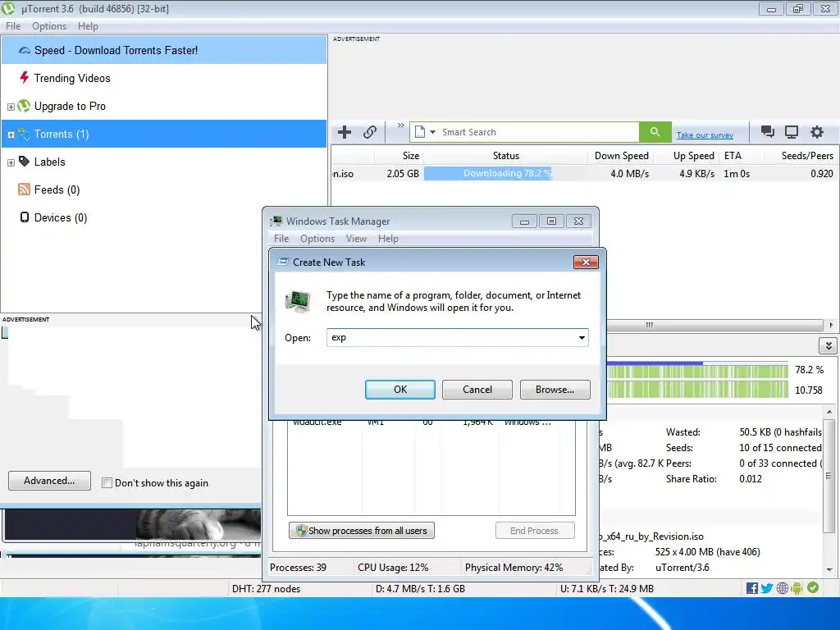
Task: Open Preferences via the gear icon
Action: tap(816, 132)
